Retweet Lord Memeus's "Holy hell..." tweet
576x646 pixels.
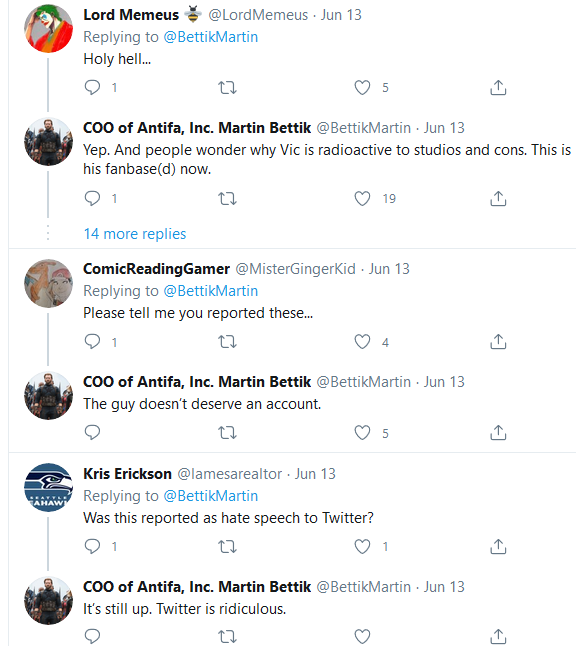pyautogui.click(x=227, y=87)
